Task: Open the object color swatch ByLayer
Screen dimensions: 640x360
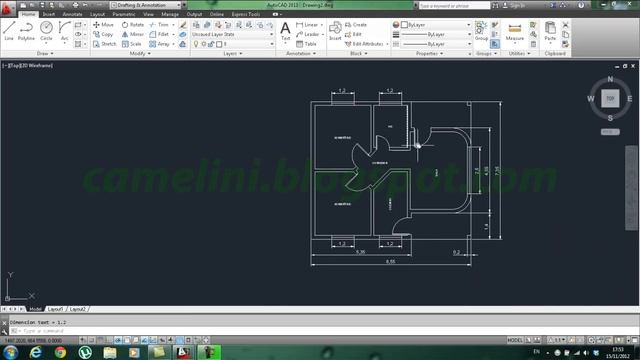Action: point(404,25)
